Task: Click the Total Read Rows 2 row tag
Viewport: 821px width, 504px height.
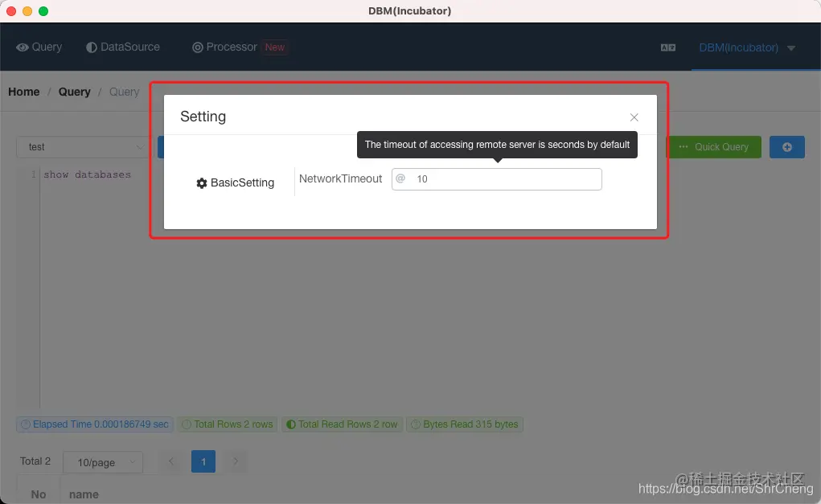Action: (342, 424)
